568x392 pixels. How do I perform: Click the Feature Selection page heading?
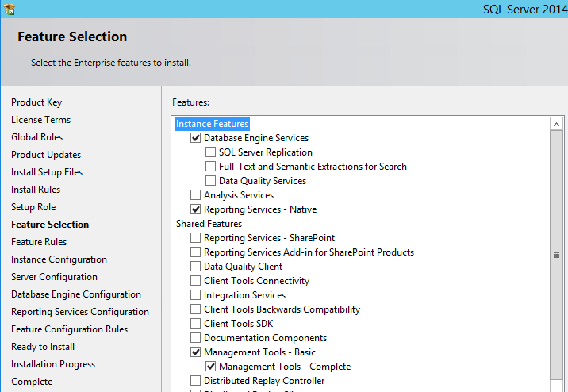pos(72,37)
